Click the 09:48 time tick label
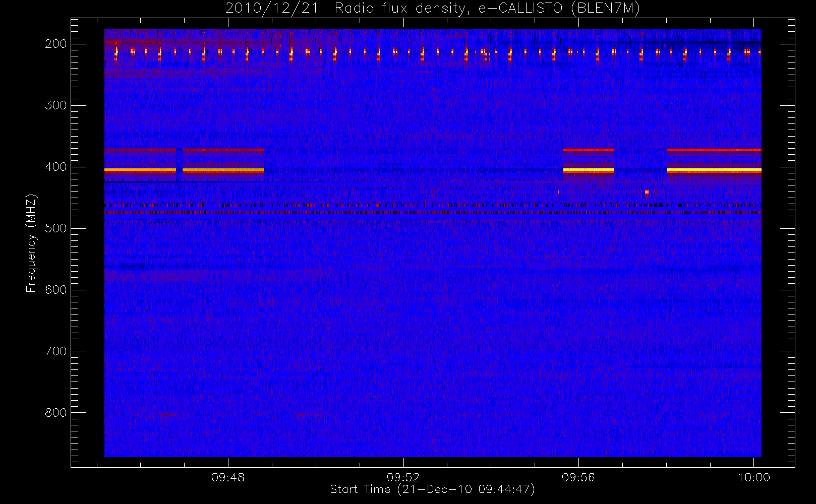The height and width of the screenshot is (504, 816). [228, 477]
